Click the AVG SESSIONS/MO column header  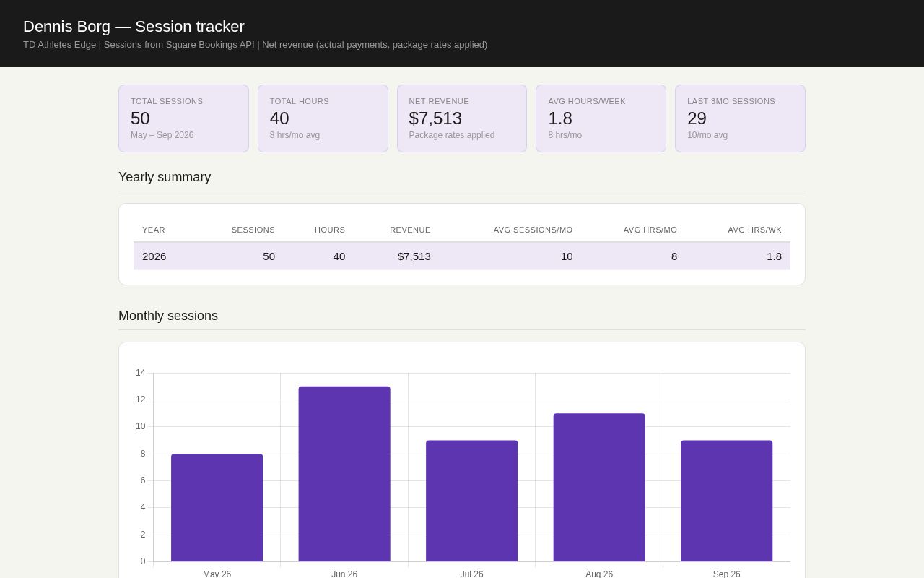pyautogui.click(x=533, y=230)
